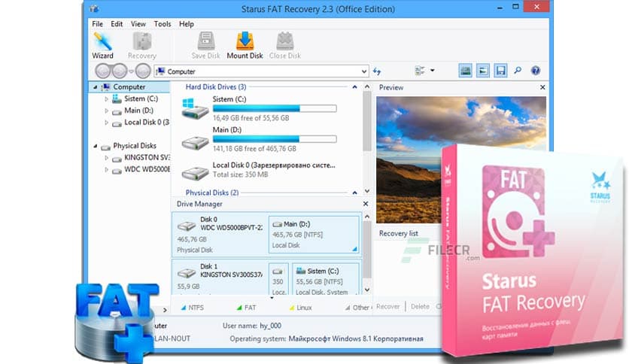The image size is (629, 364).
Task: Toggle the Preview panel button
Action: pyautogui.click(x=483, y=71)
